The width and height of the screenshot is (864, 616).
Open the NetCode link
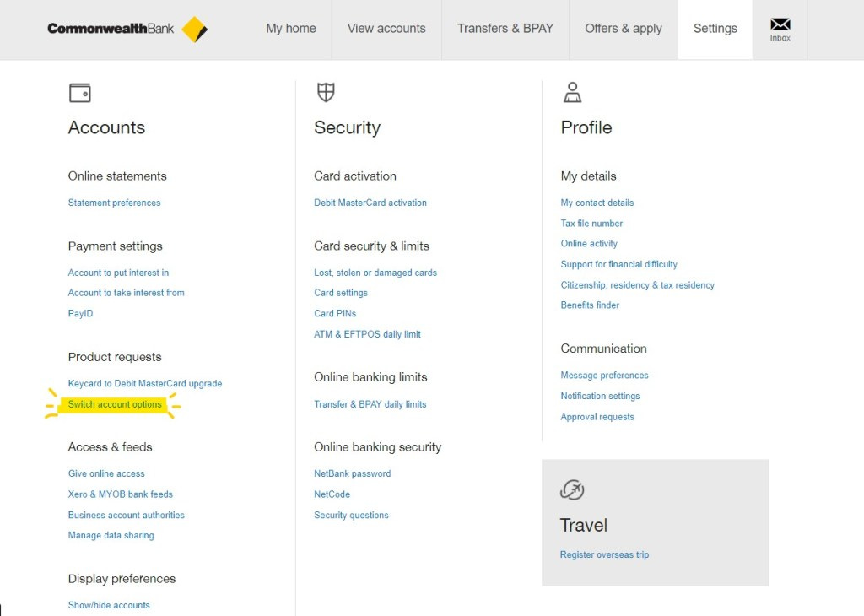[332, 494]
